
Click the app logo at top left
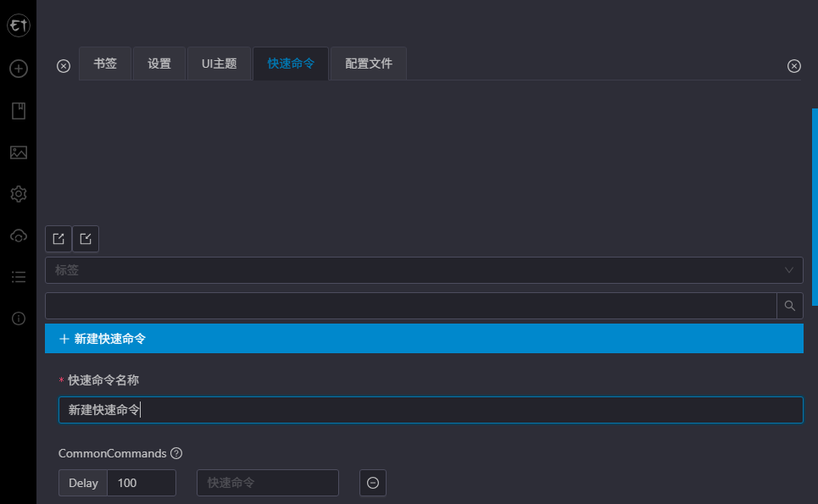(18, 25)
